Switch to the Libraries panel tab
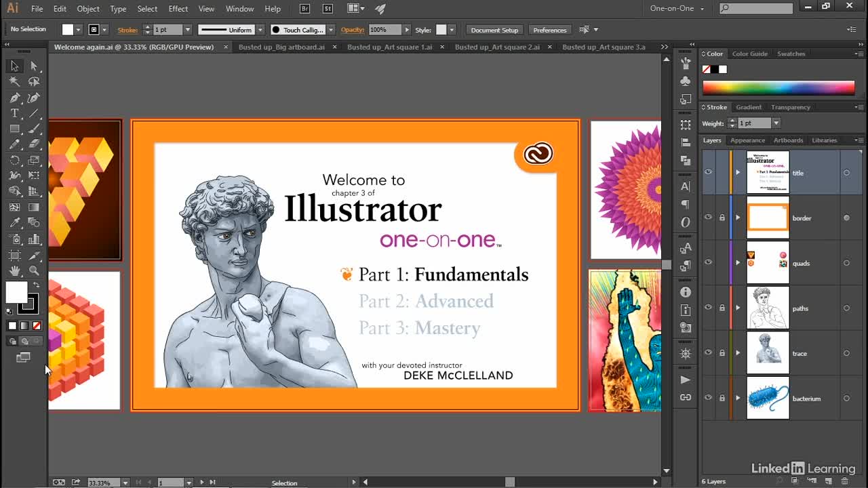The image size is (868, 488). (x=825, y=140)
